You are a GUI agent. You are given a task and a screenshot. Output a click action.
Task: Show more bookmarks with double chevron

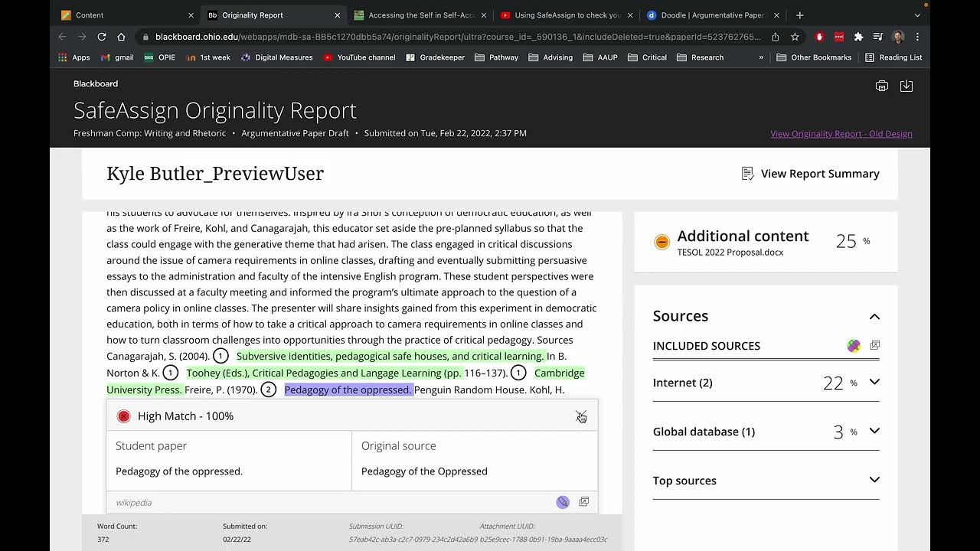tap(761, 57)
